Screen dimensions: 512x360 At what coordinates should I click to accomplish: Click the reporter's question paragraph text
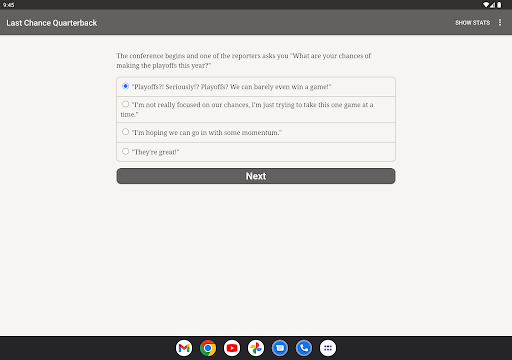click(244, 60)
